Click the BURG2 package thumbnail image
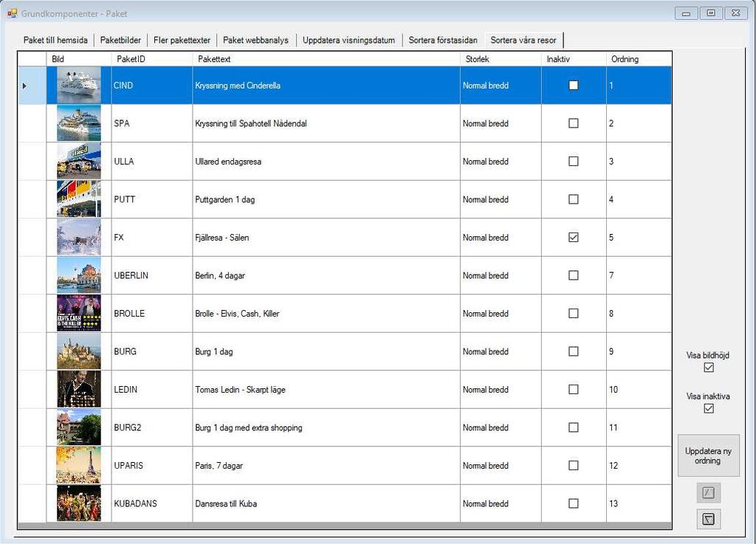The height and width of the screenshot is (544, 756). 79,428
